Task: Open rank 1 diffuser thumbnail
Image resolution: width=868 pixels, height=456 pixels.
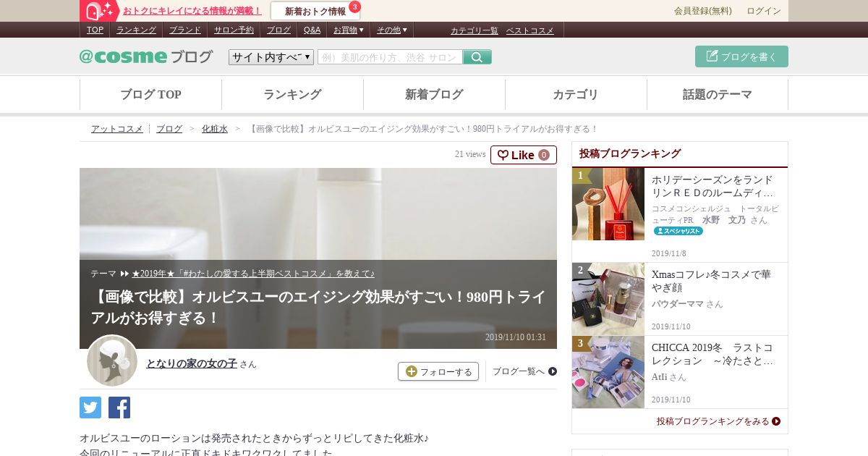Action: (608, 204)
